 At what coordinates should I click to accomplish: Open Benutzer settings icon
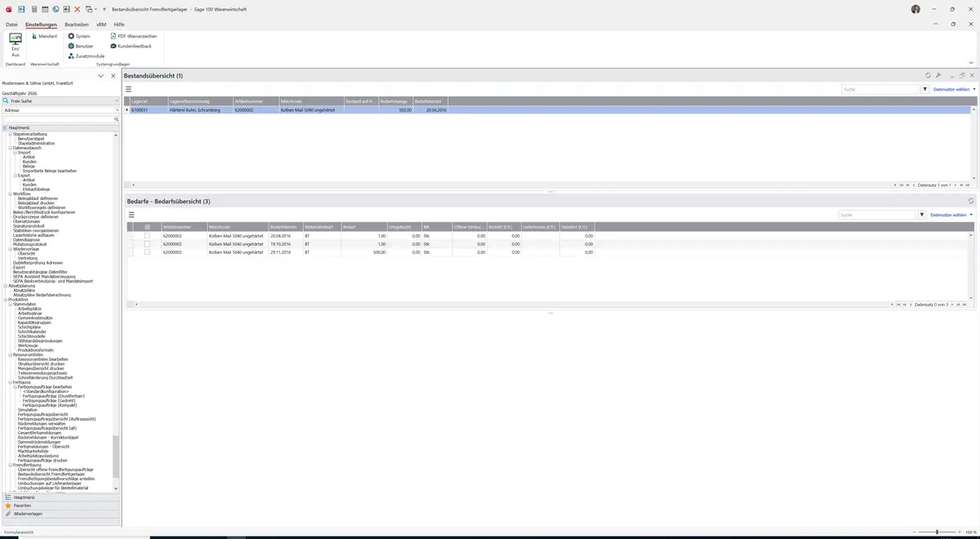(x=80, y=47)
